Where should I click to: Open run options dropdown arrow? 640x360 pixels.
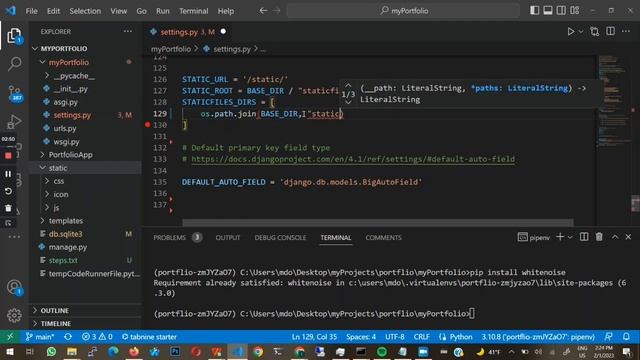(580, 31)
